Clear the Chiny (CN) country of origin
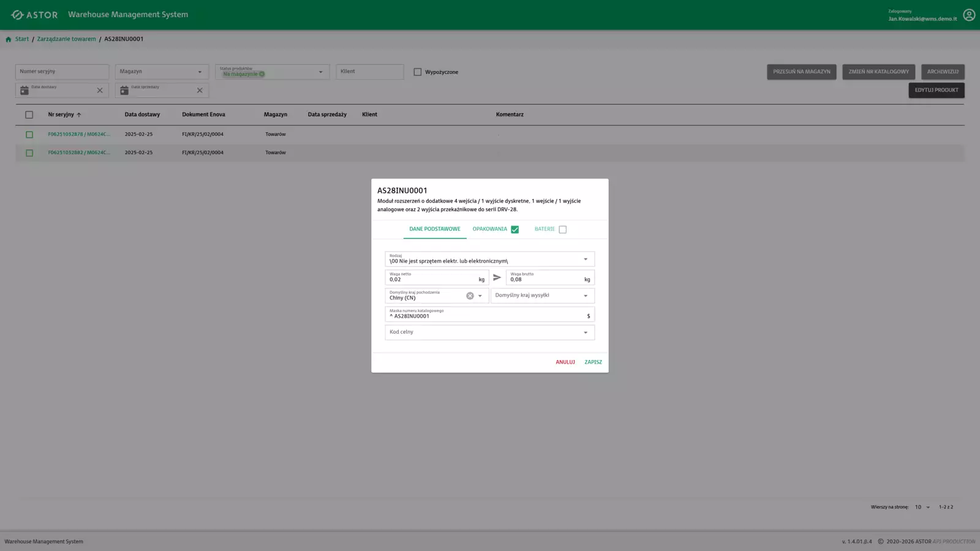The height and width of the screenshot is (551, 980). [470, 296]
